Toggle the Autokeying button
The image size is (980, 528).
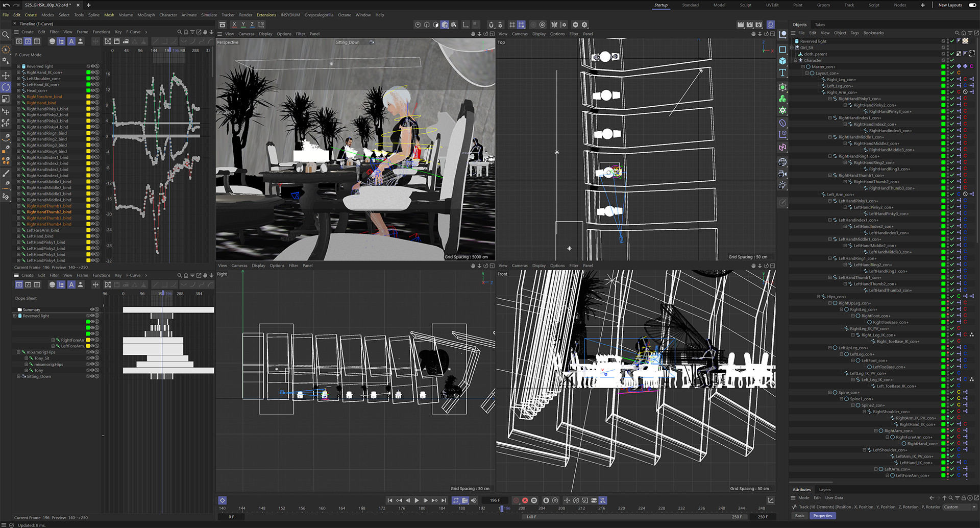(525, 500)
